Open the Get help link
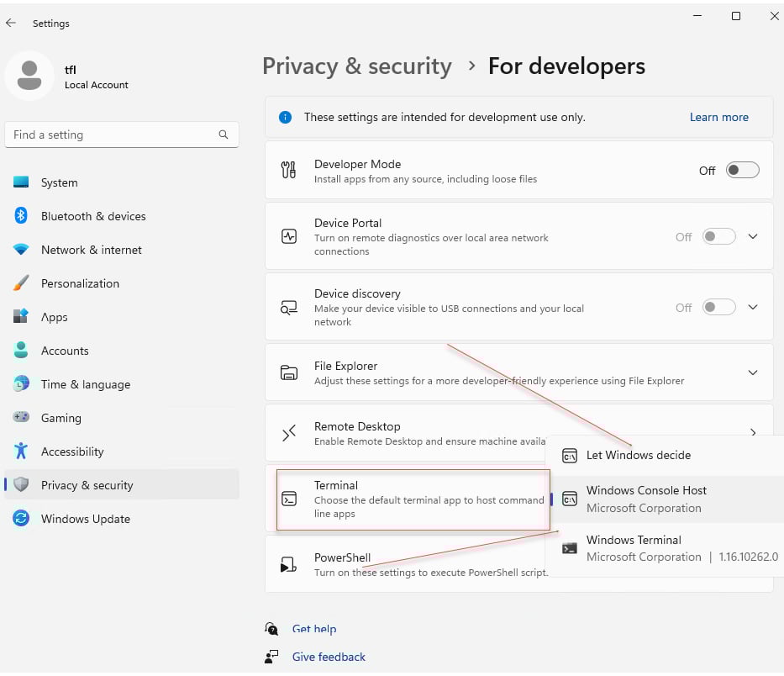This screenshot has width=784, height=676. (314, 628)
